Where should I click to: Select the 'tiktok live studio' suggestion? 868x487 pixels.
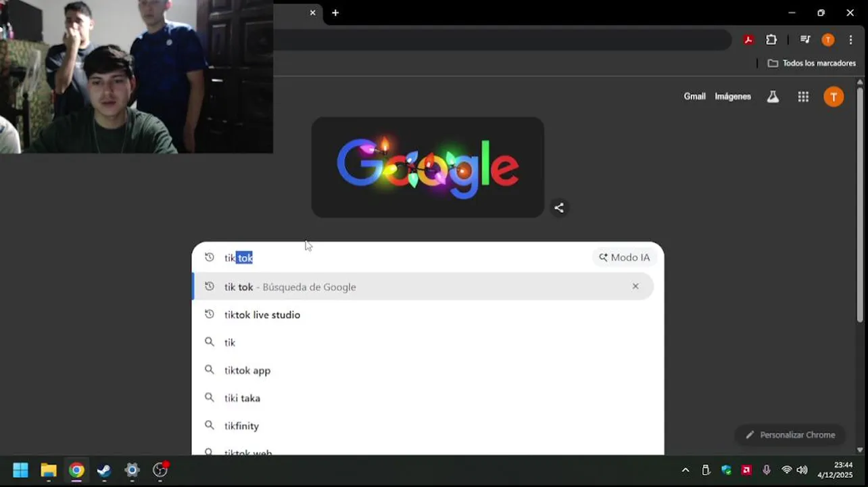point(423,315)
